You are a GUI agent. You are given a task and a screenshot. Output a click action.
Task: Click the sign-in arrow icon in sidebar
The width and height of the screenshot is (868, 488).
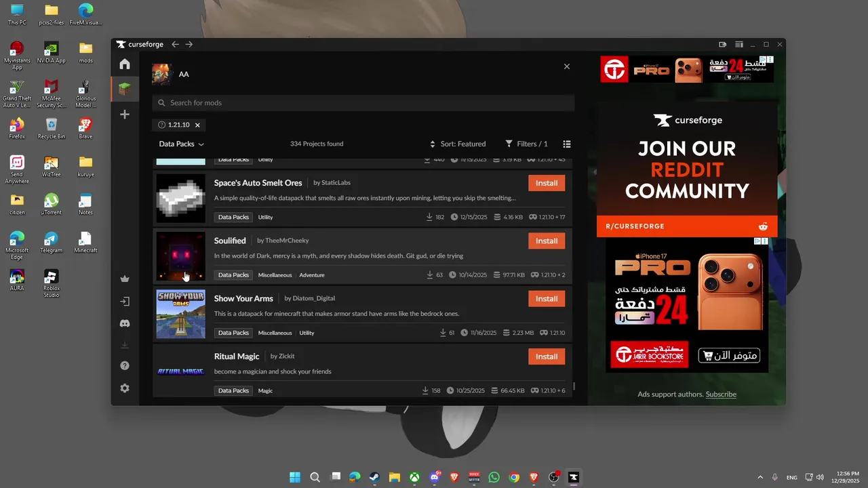point(125,302)
